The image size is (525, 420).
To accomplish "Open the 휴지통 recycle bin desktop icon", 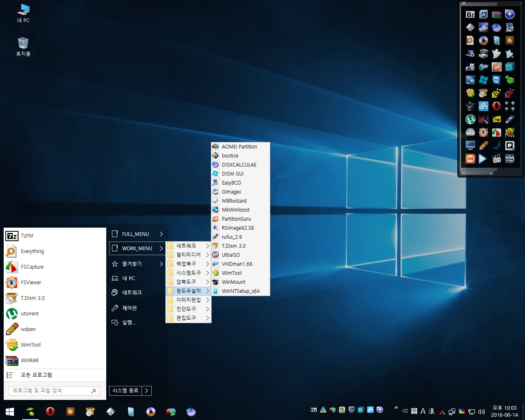I will [x=23, y=46].
